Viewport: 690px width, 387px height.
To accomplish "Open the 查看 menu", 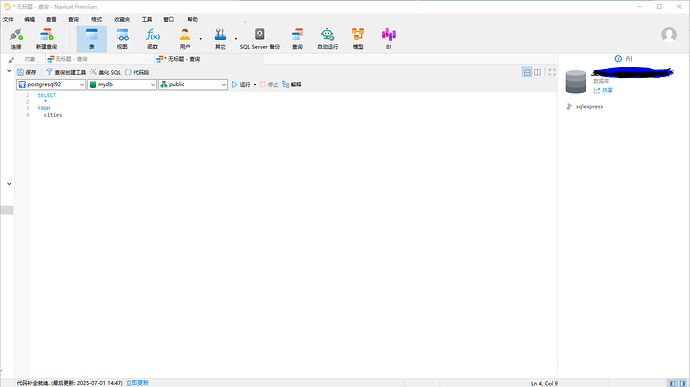I will (x=51, y=19).
